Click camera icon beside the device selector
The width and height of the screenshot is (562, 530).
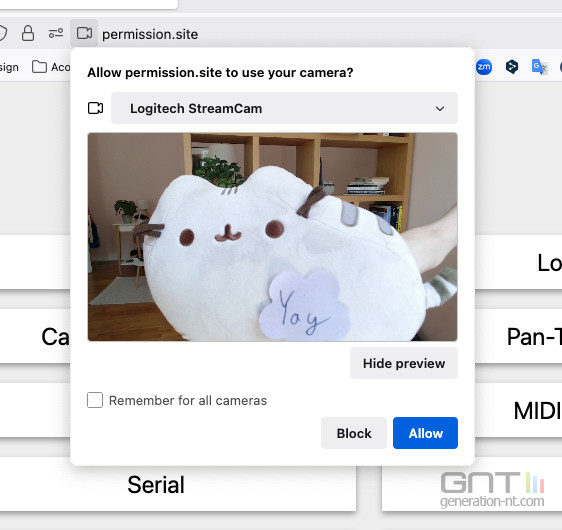click(95, 108)
